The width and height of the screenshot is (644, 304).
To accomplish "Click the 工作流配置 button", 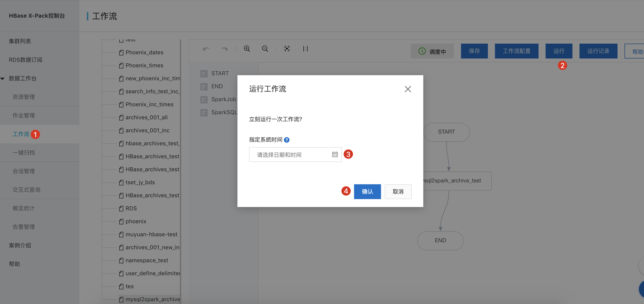I will pyautogui.click(x=516, y=51).
